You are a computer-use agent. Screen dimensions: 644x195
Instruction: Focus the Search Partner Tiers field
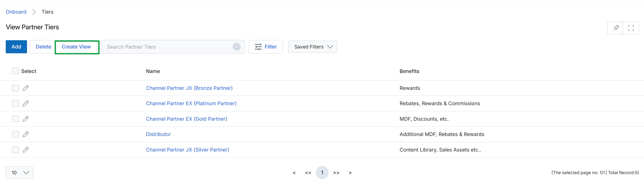pyautogui.click(x=173, y=47)
